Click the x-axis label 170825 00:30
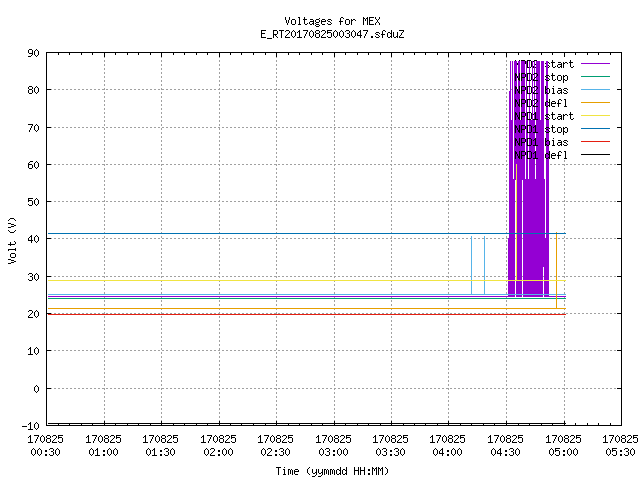 point(45,446)
